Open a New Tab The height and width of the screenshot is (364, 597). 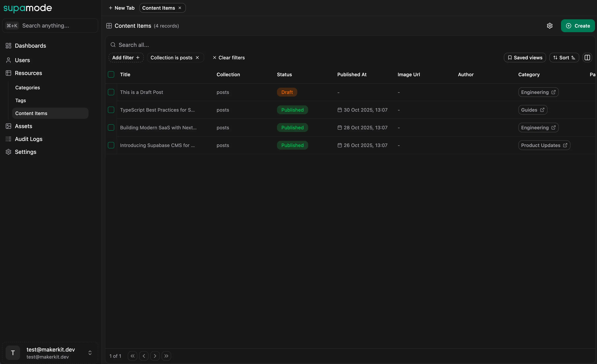click(x=121, y=8)
